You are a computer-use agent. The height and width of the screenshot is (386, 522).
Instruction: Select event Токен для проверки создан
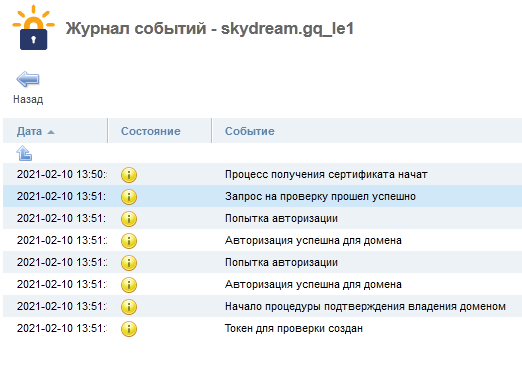click(294, 328)
